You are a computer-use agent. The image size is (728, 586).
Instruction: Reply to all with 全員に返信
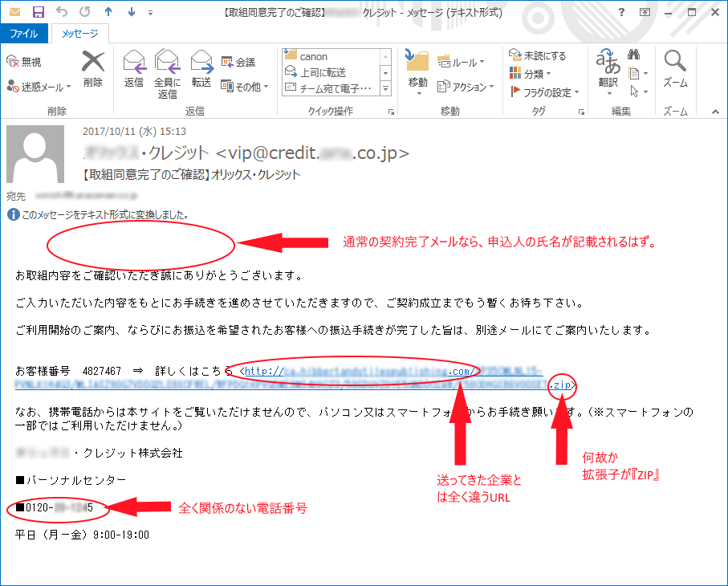pos(167,75)
